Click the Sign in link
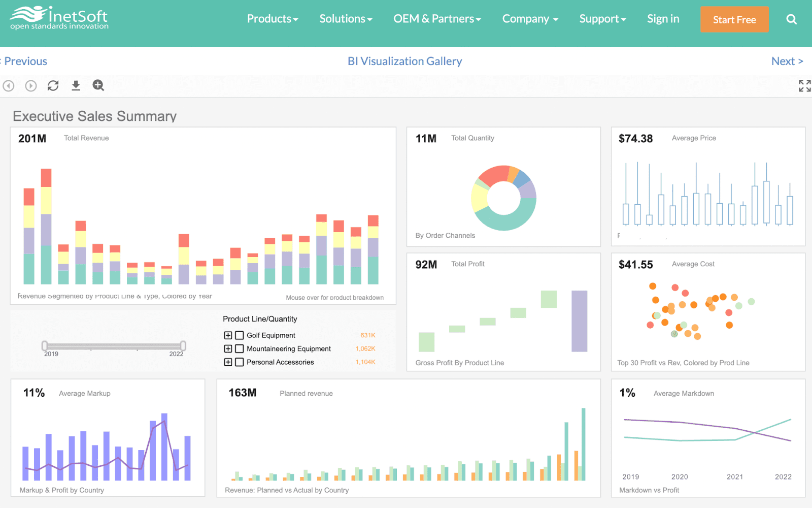 tap(663, 19)
